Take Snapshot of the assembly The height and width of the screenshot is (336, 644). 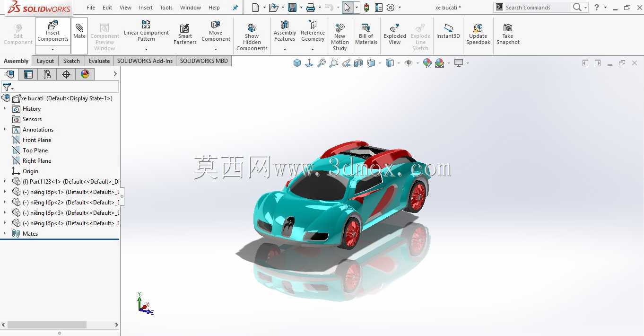click(x=508, y=34)
